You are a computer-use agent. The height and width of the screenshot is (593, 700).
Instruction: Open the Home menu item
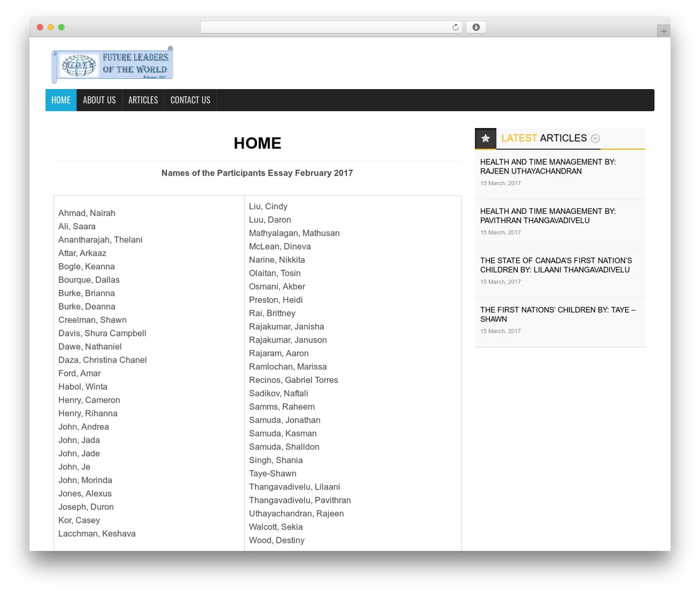(x=61, y=100)
